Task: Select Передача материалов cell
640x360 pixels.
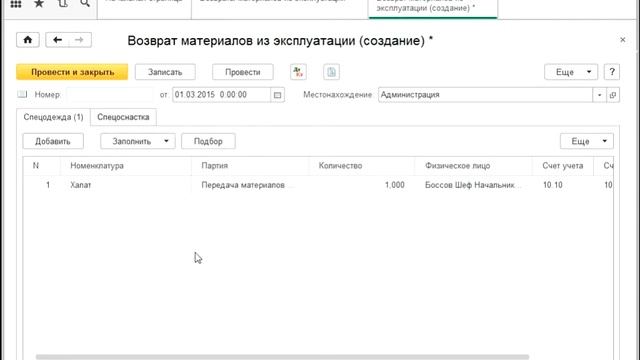Action: pos(250,185)
